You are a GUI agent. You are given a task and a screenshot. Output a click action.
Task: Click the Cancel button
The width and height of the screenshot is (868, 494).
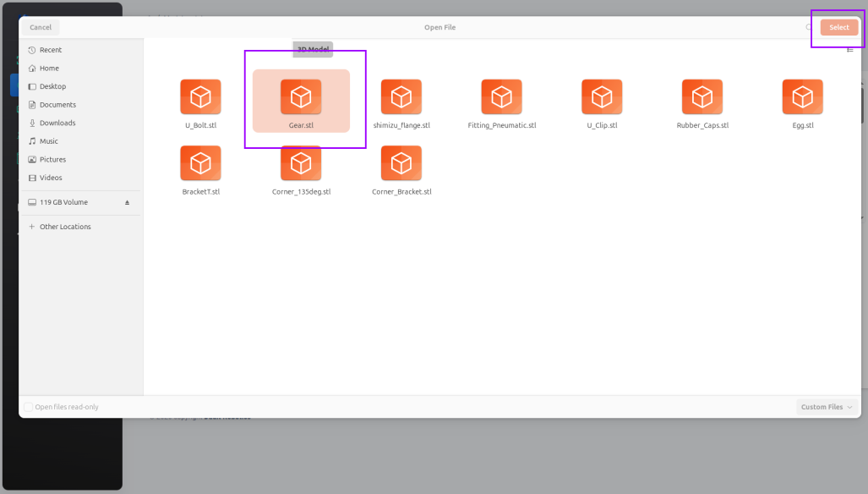pyautogui.click(x=41, y=27)
